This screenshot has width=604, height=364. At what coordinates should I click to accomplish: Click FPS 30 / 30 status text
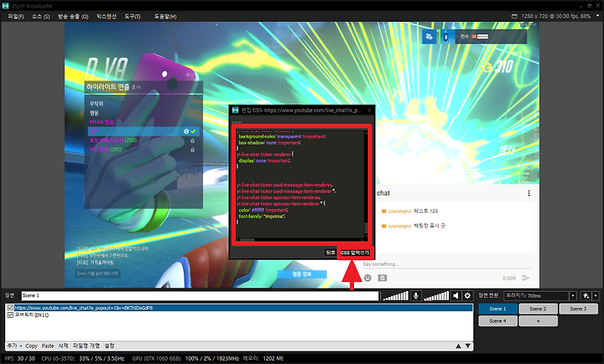[x=20, y=358]
